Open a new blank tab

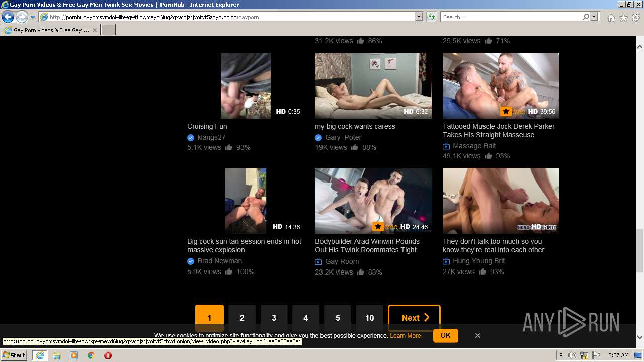tap(108, 30)
